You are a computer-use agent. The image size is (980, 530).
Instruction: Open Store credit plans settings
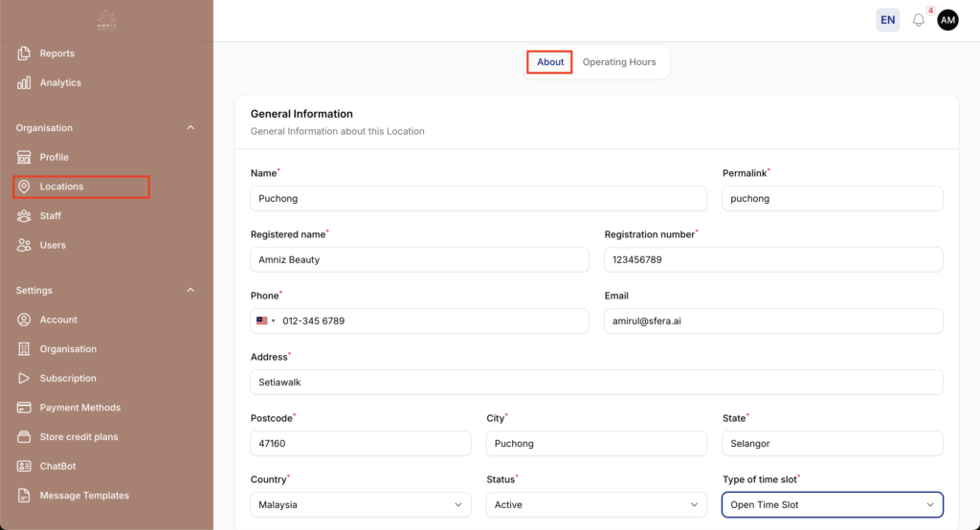point(78,437)
